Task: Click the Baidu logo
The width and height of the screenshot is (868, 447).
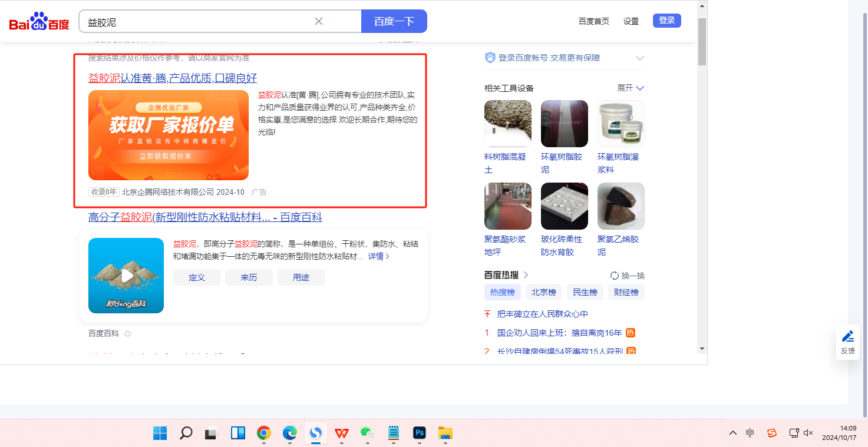Action: coord(39,22)
